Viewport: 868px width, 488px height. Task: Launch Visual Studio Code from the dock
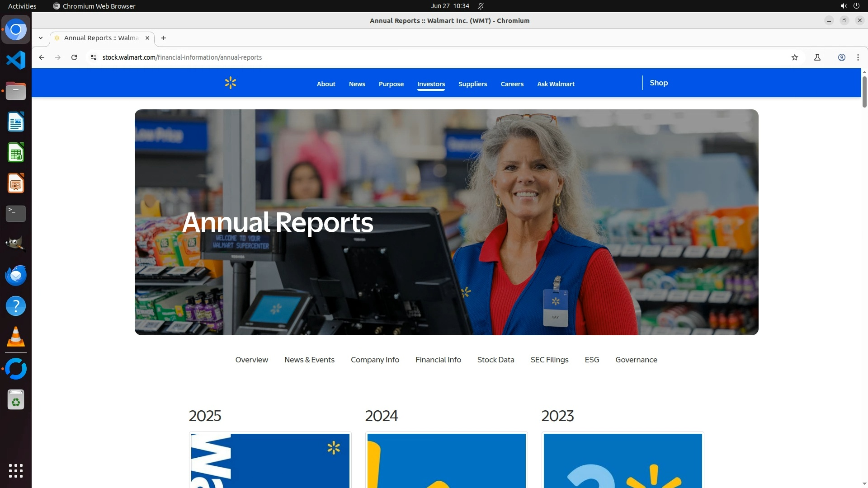[16, 61]
